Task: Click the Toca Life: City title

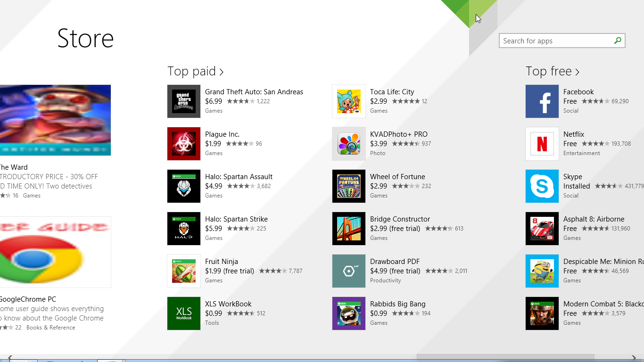Action: (x=392, y=92)
